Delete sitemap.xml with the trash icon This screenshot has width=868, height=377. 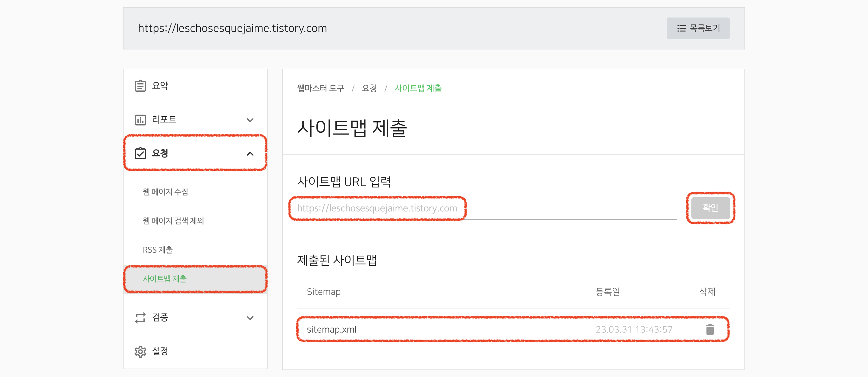pyautogui.click(x=710, y=329)
